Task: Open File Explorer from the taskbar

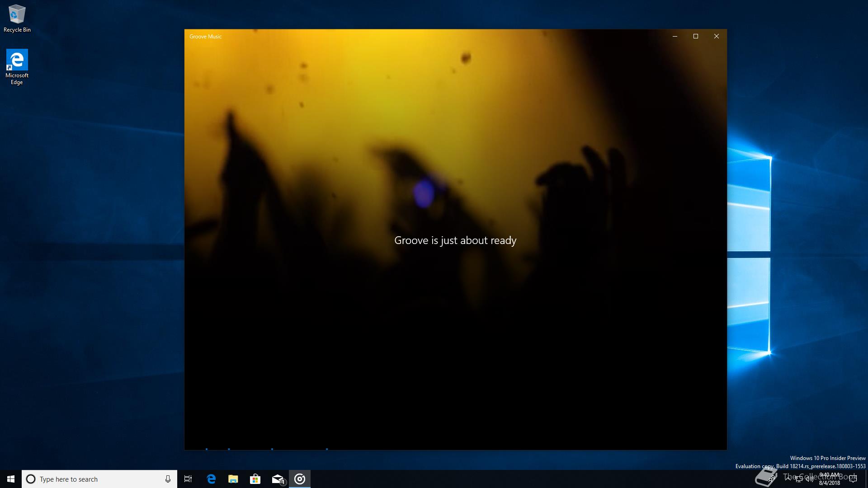Action: (x=233, y=479)
